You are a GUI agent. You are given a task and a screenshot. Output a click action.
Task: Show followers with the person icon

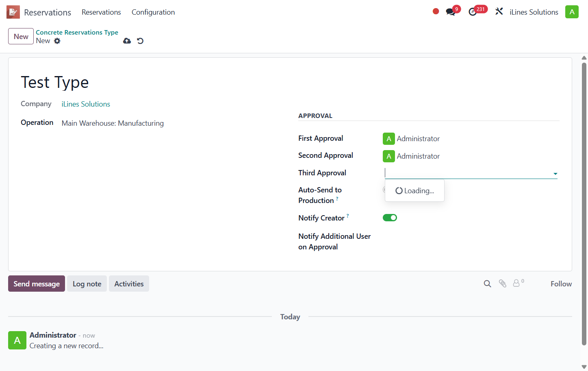[516, 283]
